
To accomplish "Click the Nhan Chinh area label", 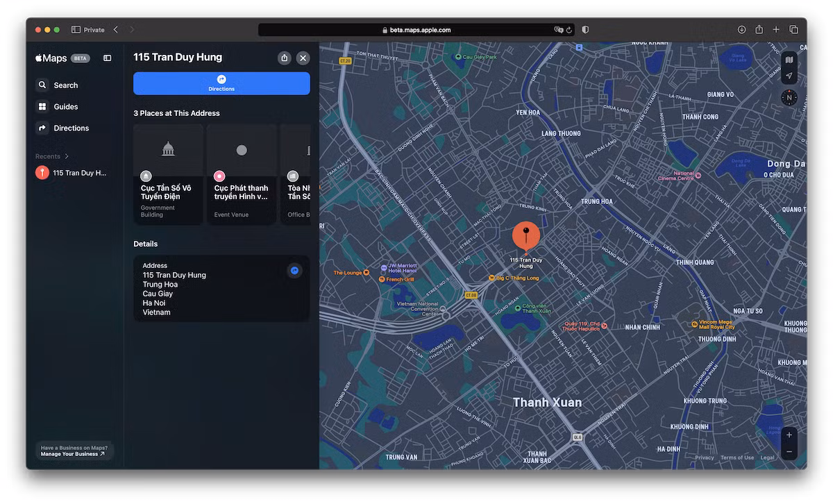I will pos(642,327).
